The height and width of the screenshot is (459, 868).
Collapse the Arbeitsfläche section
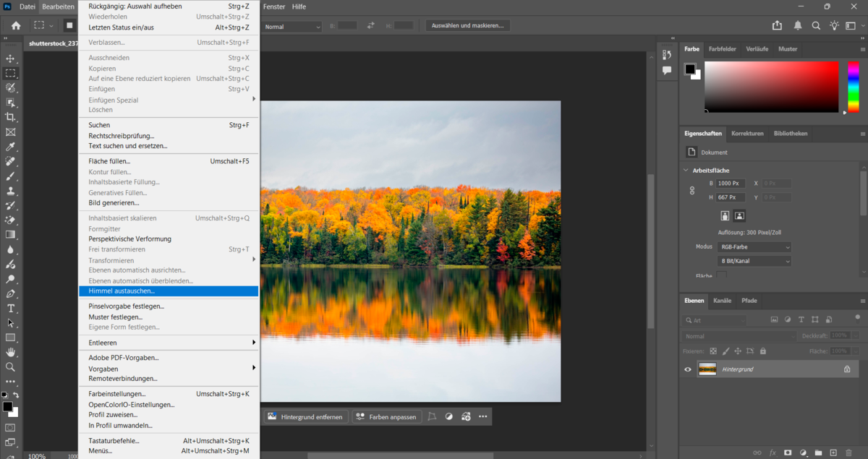pos(686,170)
